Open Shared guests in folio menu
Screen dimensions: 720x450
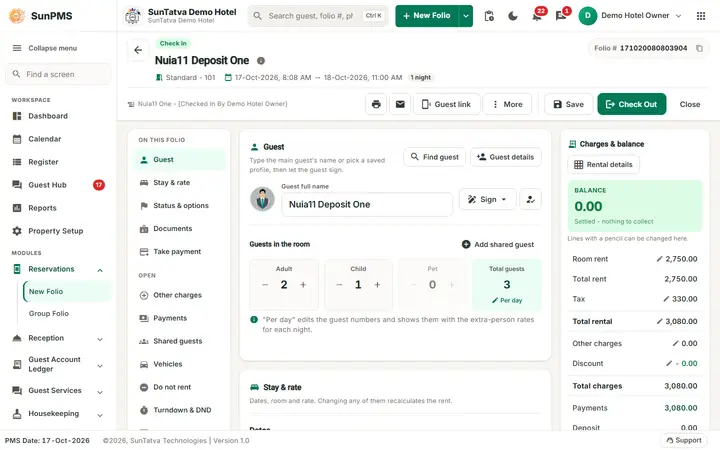point(179,341)
